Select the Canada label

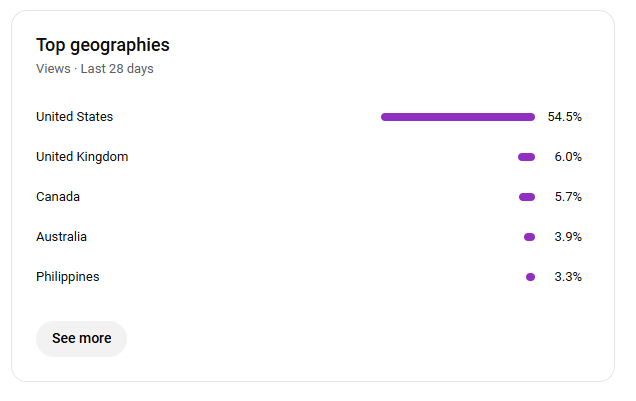coord(58,197)
